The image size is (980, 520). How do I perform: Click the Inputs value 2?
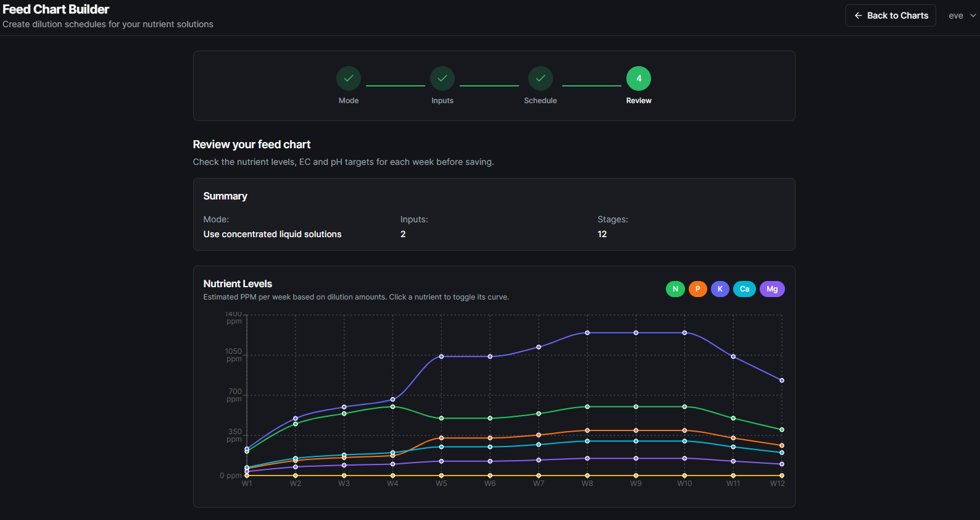coord(403,234)
